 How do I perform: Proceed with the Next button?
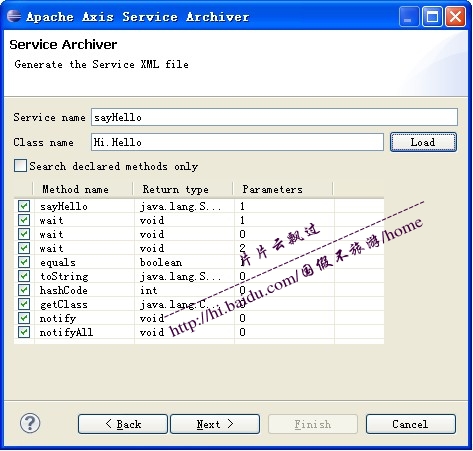pos(215,424)
